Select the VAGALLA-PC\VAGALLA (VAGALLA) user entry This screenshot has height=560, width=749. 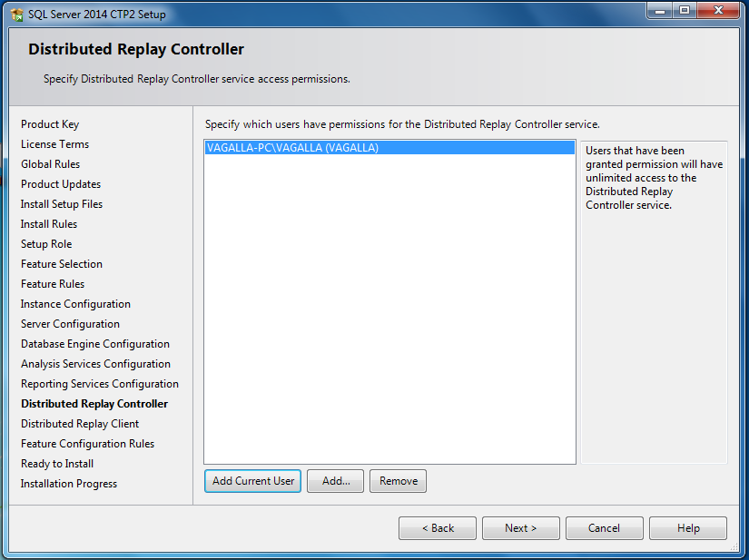tap(389, 148)
